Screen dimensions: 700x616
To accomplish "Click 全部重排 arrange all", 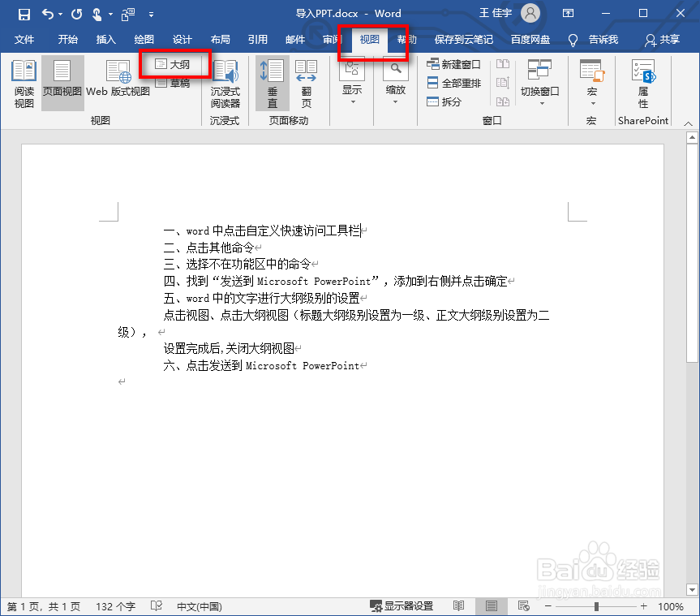I will 453,83.
